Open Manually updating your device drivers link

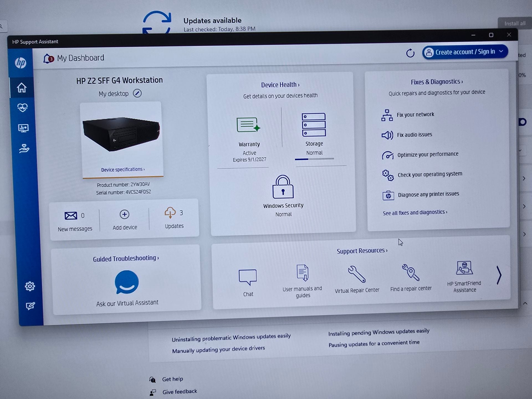point(218,349)
